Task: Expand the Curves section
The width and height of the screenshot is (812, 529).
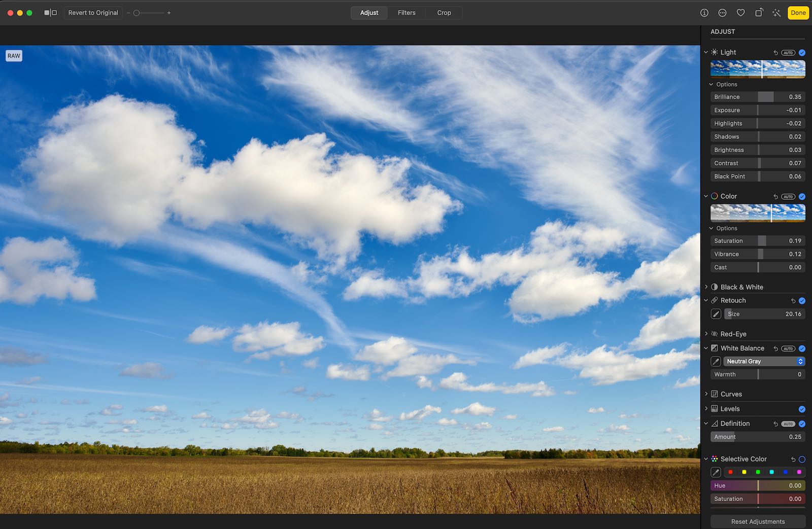Action: tap(706, 394)
